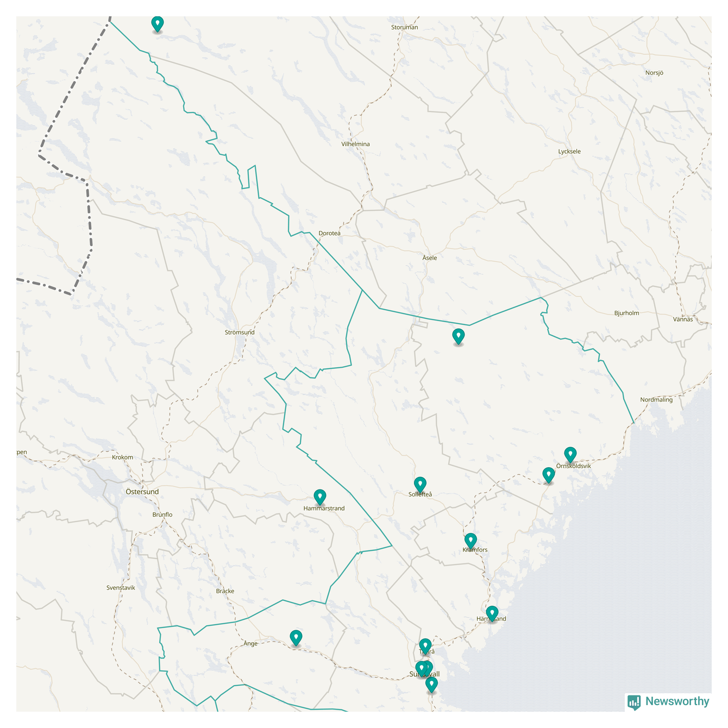
Task: Click the Newsworthy logo icon
Action: click(633, 702)
